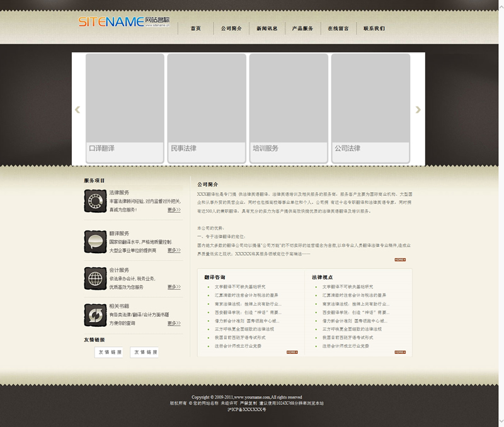The height and width of the screenshot is (427, 504).
Task: Click the MORE icon under 公司简介 text
Action: 399,259
